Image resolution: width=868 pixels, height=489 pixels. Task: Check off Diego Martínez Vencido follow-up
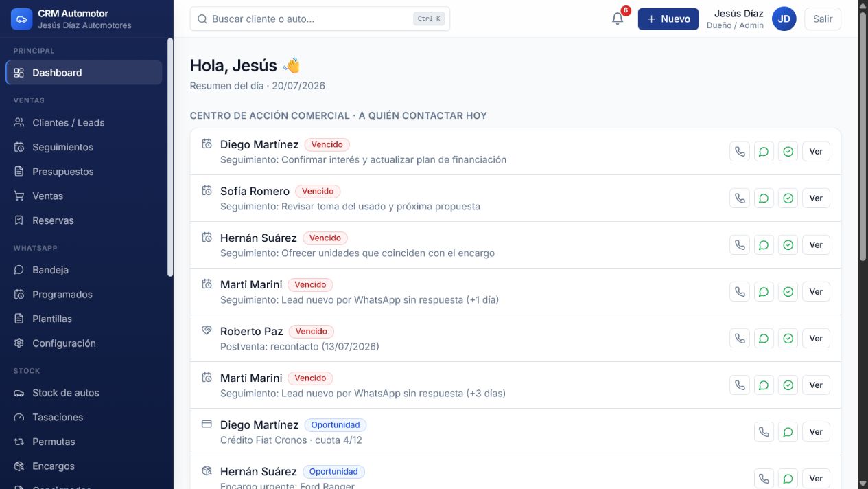pos(788,152)
